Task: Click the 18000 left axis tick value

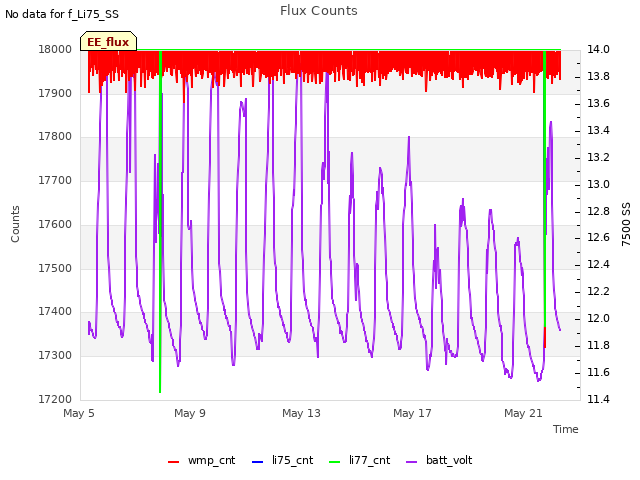Action: (55, 49)
